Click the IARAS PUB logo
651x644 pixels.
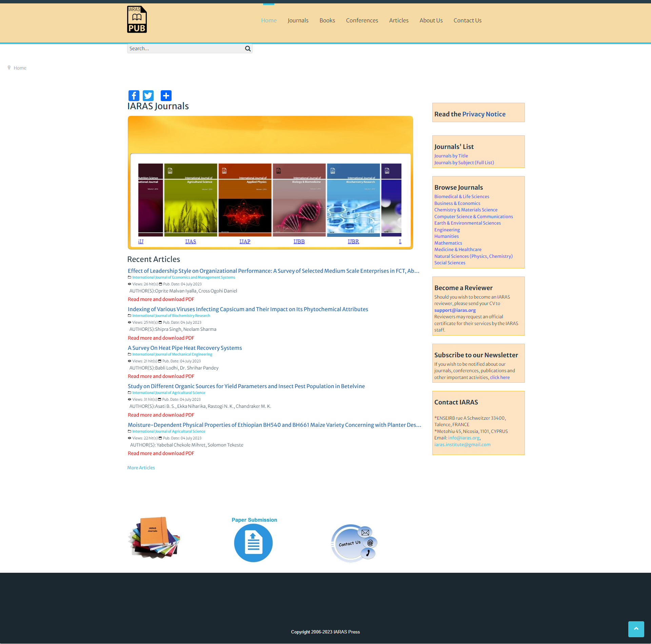(x=137, y=19)
